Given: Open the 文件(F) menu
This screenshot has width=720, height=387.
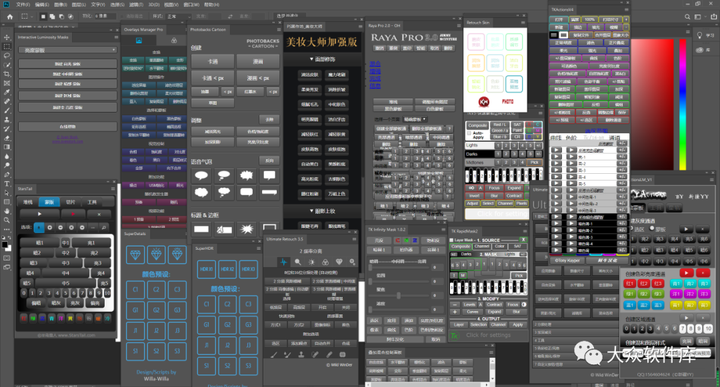Looking at the screenshot, I should [x=23, y=5].
